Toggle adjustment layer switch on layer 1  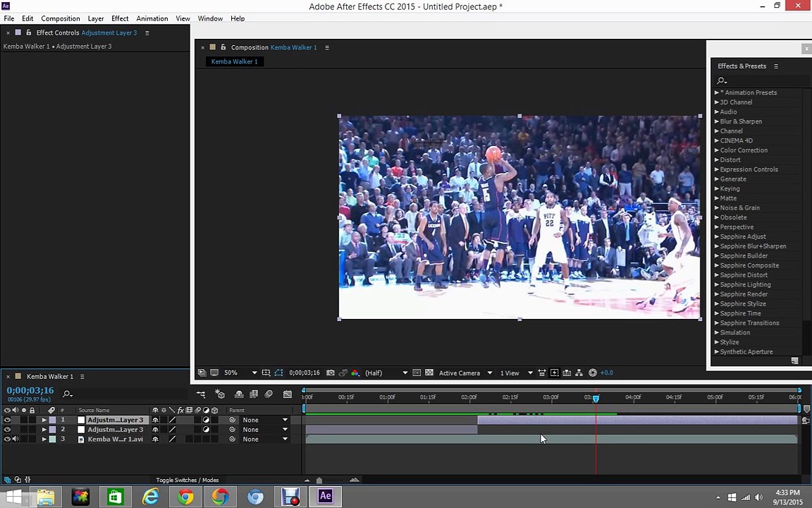[x=206, y=420]
